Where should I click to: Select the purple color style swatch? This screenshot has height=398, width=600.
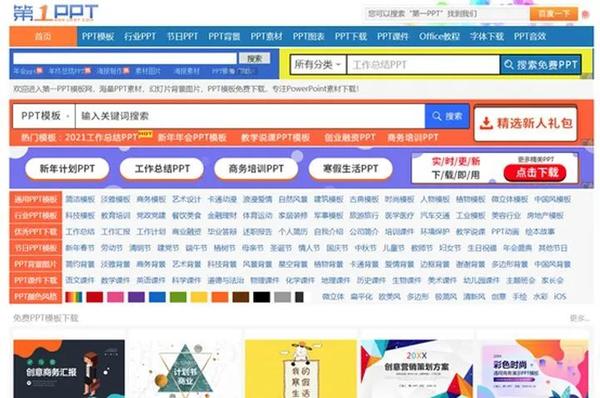pos(136,297)
